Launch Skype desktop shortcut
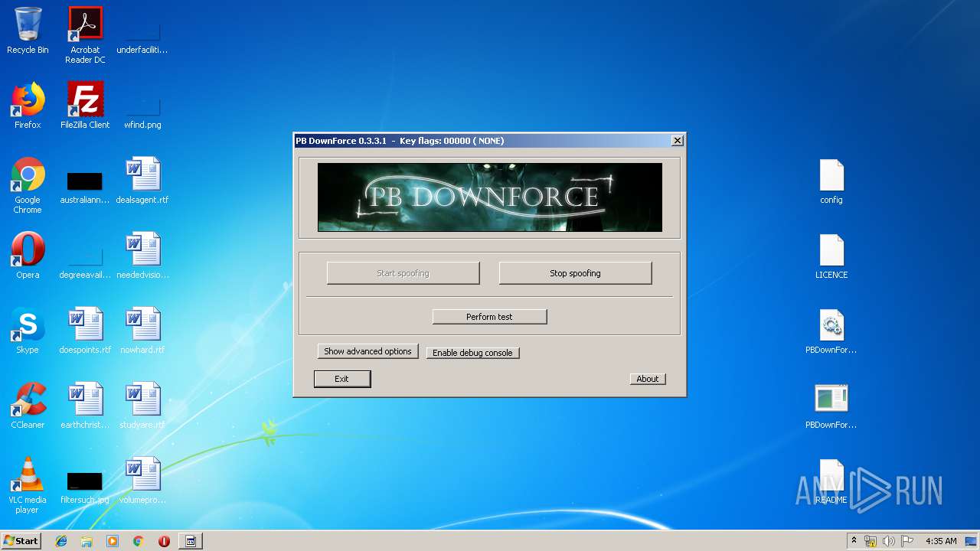Image resolution: width=980 pixels, height=551 pixels. coord(28,331)
